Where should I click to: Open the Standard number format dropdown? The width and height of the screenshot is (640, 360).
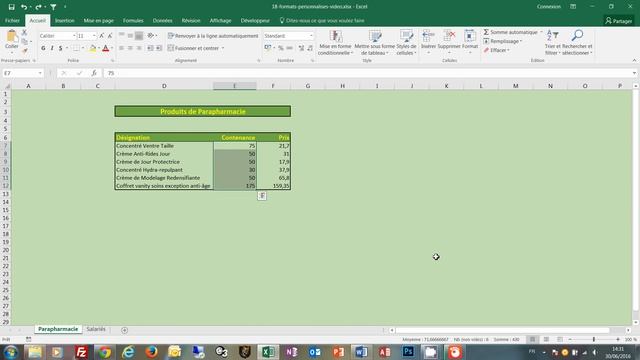[311, 36]
